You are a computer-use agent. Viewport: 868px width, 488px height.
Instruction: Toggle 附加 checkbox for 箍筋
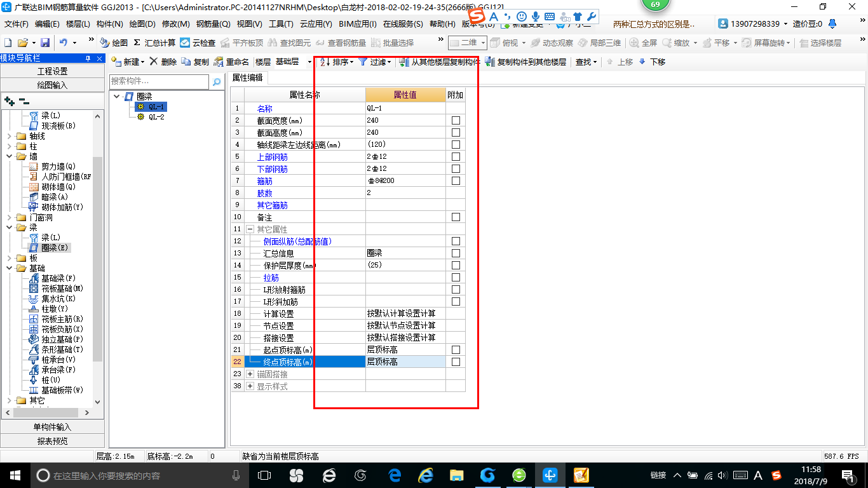[456, 181]
